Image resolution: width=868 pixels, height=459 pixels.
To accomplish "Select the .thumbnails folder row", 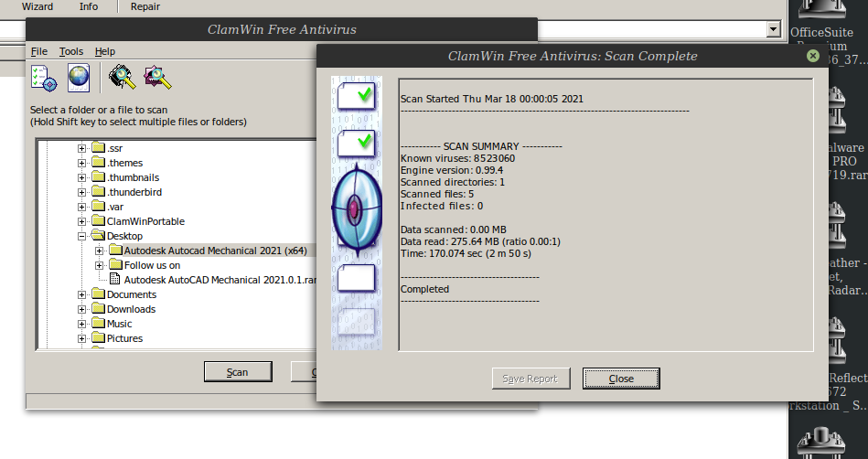I will point(133,177).
